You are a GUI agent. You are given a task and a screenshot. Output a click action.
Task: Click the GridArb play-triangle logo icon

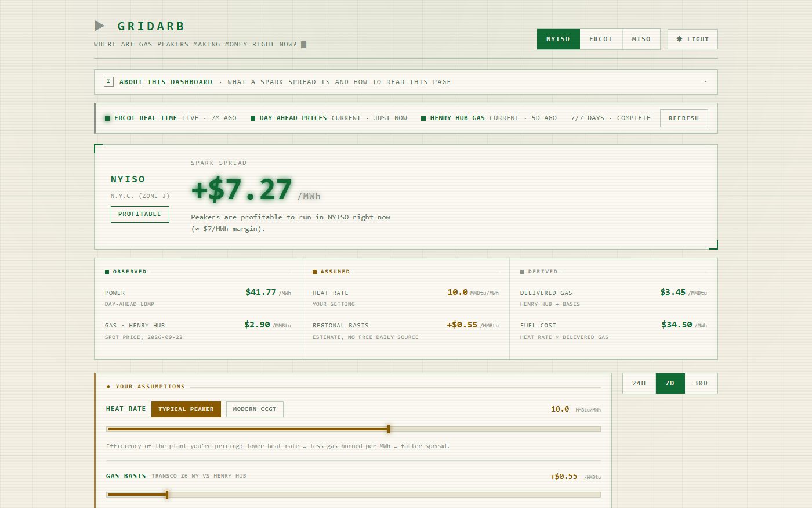click(99, 26)
